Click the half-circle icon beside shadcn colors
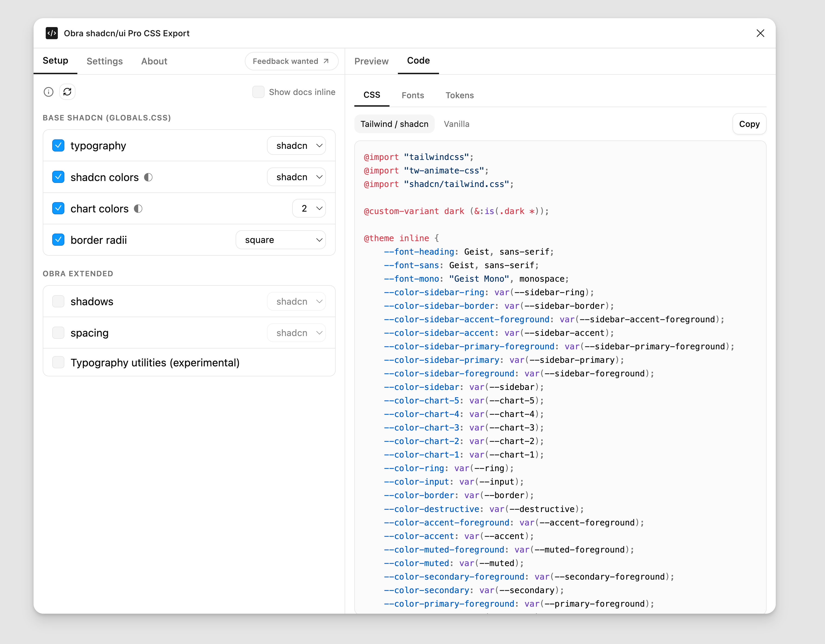Image resolution: width=825 pixels, height=644 pixels. pos(148,177)
